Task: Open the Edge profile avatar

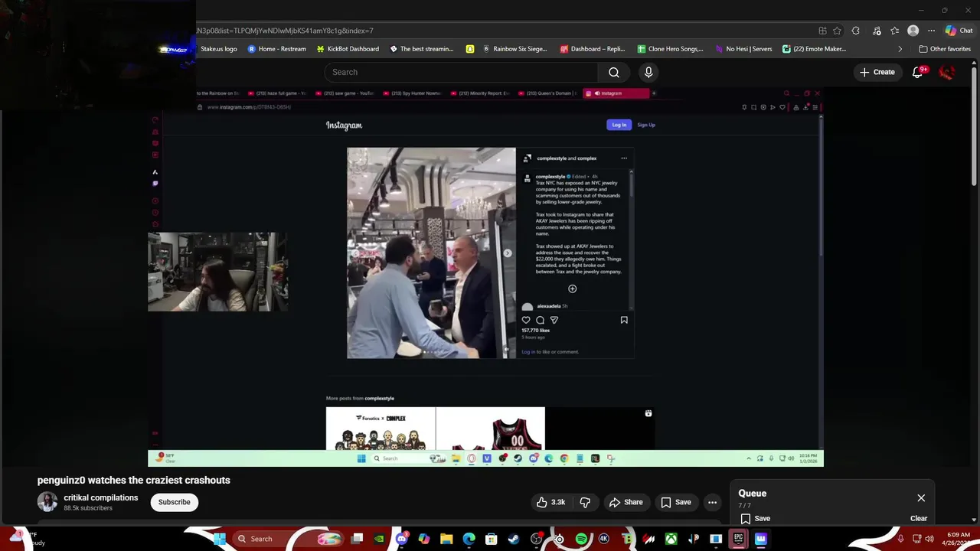Action: pyautogui.click(x=913, y=31)
